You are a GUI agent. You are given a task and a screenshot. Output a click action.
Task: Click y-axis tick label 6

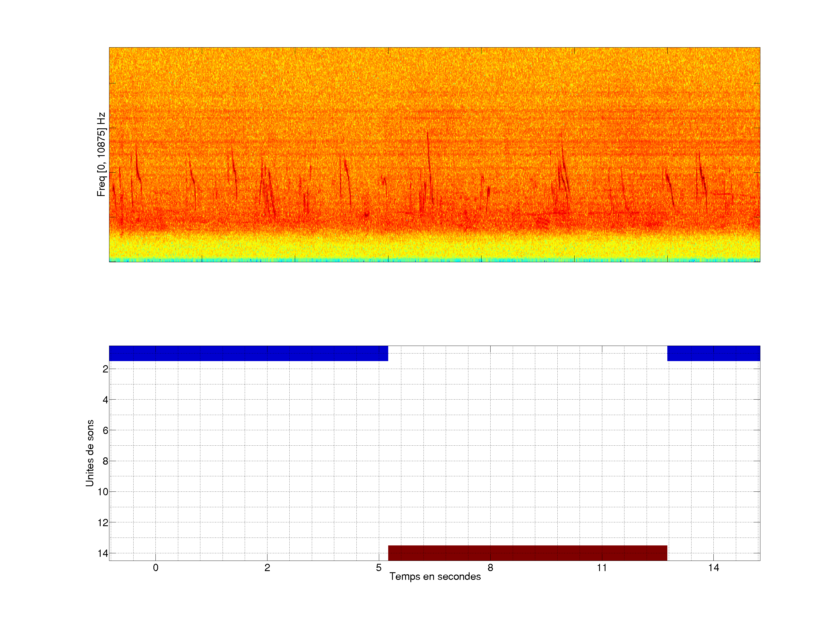point(105,430)
